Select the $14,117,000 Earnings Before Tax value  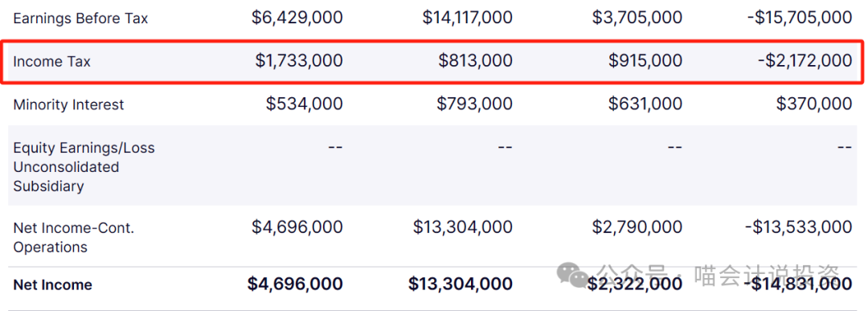(x=468, y=18)
